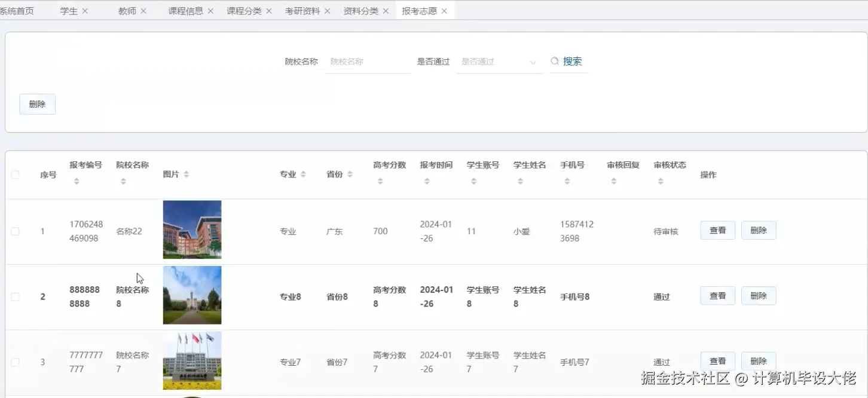Sort by 省份 column arrows
The image size is (868, 398).
(350, 174)
